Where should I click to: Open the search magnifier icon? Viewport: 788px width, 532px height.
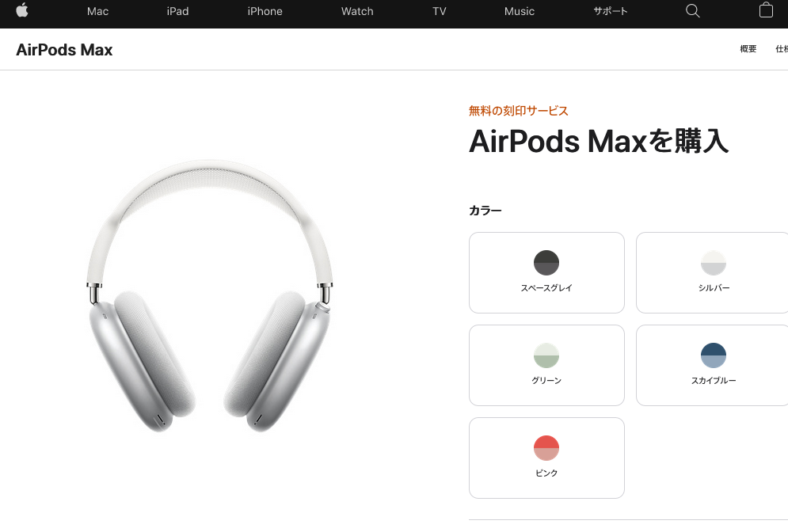point(692,11)
